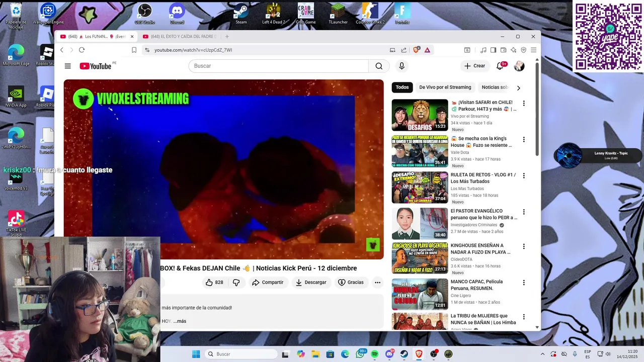
Task: Open TLauncher desktop icon
Action: pos(338,14)
